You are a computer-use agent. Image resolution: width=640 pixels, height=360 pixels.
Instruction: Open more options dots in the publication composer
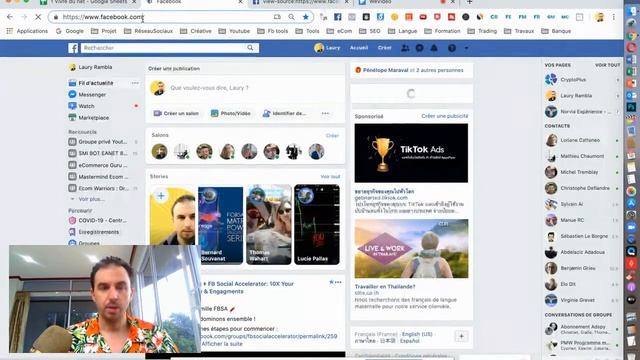325,113
